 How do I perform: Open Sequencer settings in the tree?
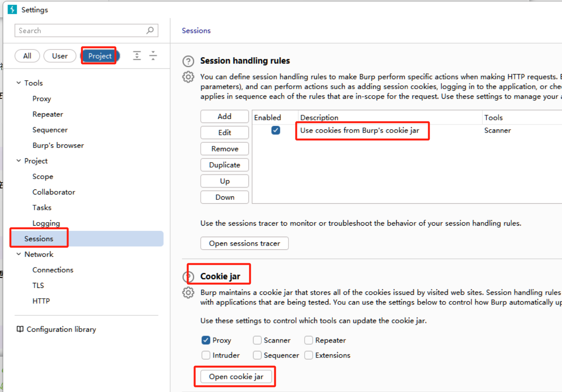click(x=50, y=130)
